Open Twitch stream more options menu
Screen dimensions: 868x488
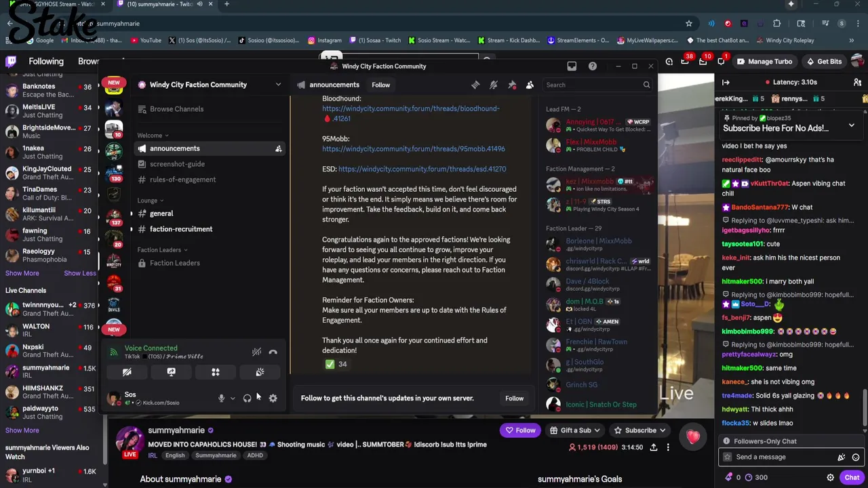pyautogui.click(x=668, y=447)
